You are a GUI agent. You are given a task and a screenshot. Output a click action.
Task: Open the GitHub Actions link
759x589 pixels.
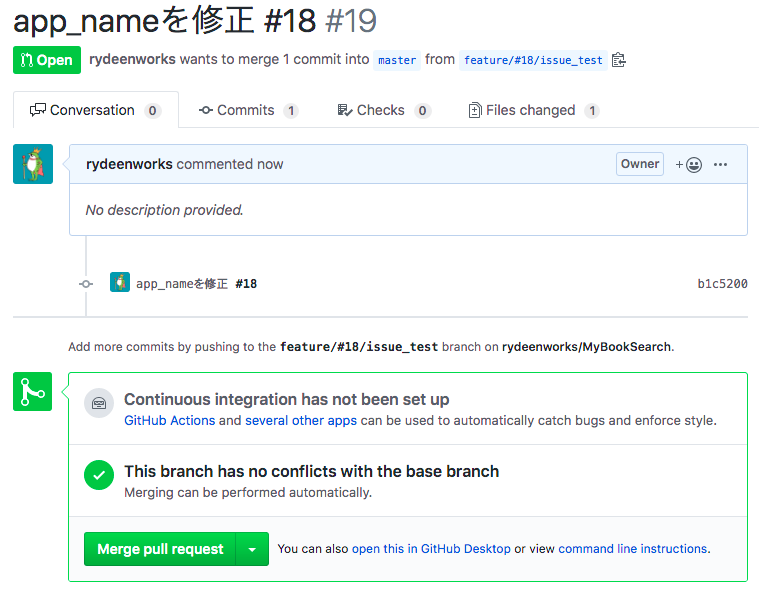click(169, 420)
